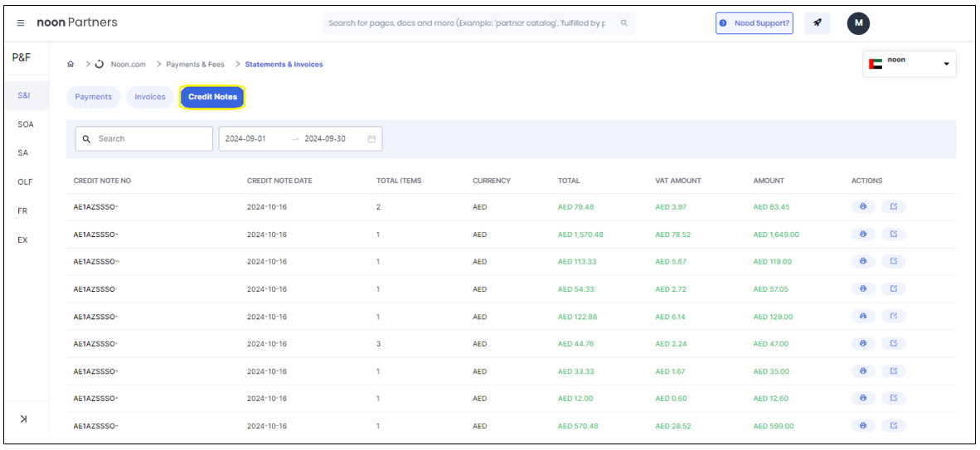Print the AED 119.00 credit note
Screen dimensions: 980x450
pos(863,261)
